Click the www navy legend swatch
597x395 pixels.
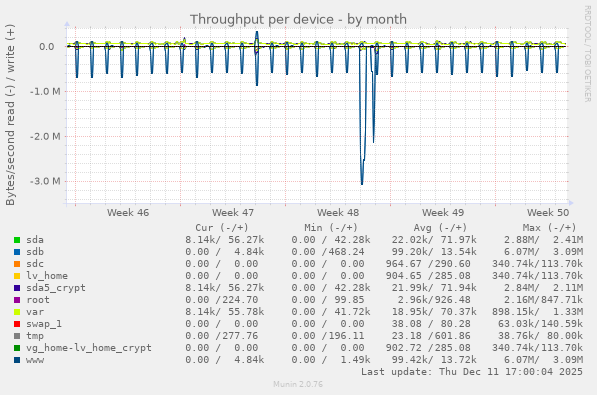point(17,360)
